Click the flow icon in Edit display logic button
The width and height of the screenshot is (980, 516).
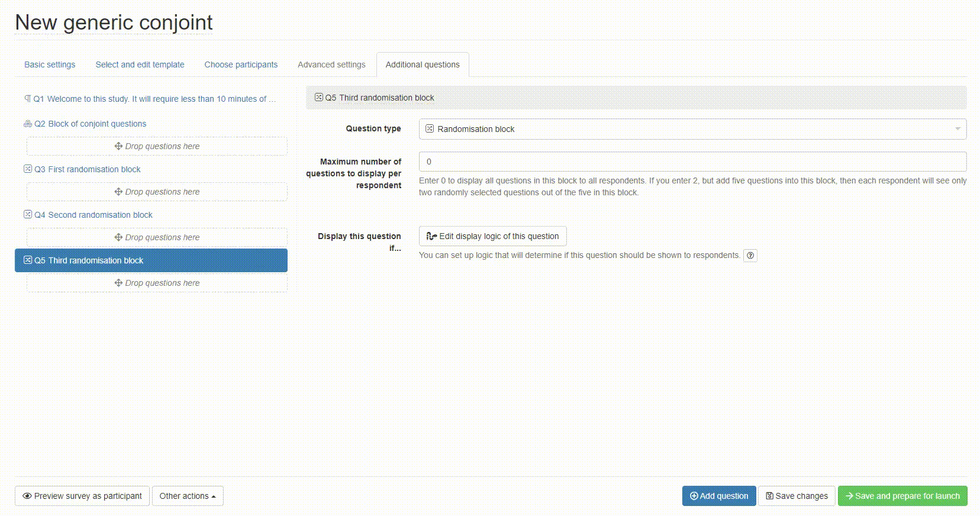click(x=431, y=236)
